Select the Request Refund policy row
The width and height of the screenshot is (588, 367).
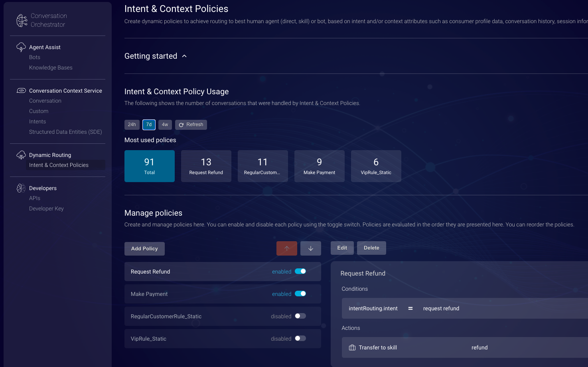click(223, 272)
